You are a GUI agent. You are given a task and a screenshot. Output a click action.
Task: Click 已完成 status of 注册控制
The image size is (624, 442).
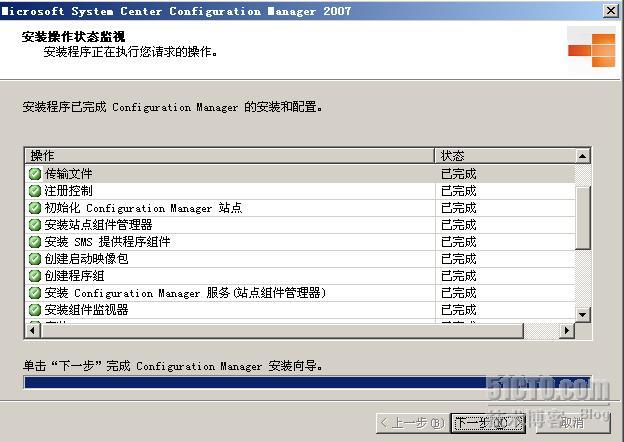point(458,191)
